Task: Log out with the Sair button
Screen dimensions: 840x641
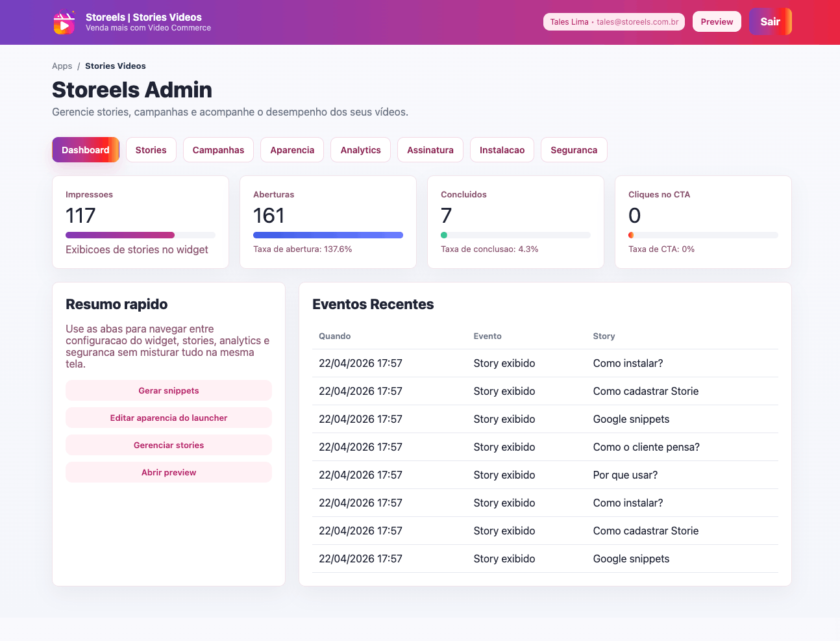Action: click(770, 21)
